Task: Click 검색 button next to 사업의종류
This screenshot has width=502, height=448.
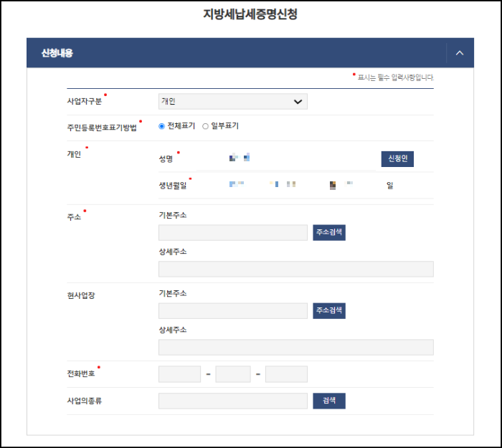Action: tap(328, 401)
